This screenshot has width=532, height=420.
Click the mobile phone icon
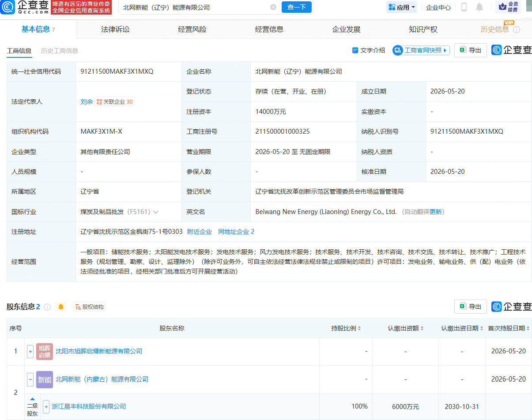[x=464, y=7]
